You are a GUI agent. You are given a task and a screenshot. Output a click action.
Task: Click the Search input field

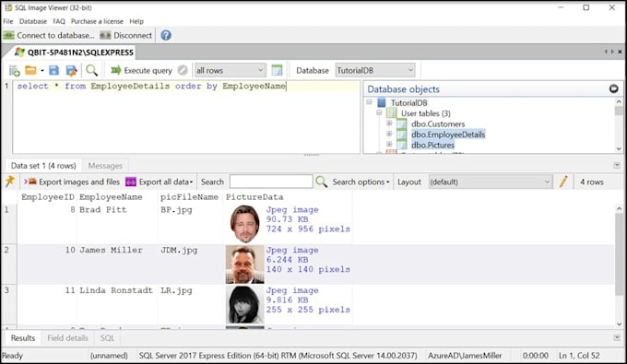coord(271,182)
